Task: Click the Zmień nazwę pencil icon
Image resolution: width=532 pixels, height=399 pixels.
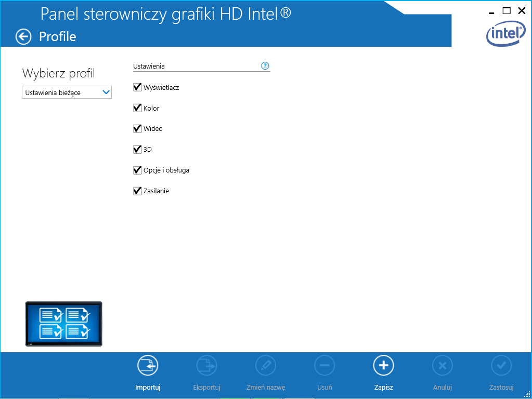Action: (x=266, y=366)
